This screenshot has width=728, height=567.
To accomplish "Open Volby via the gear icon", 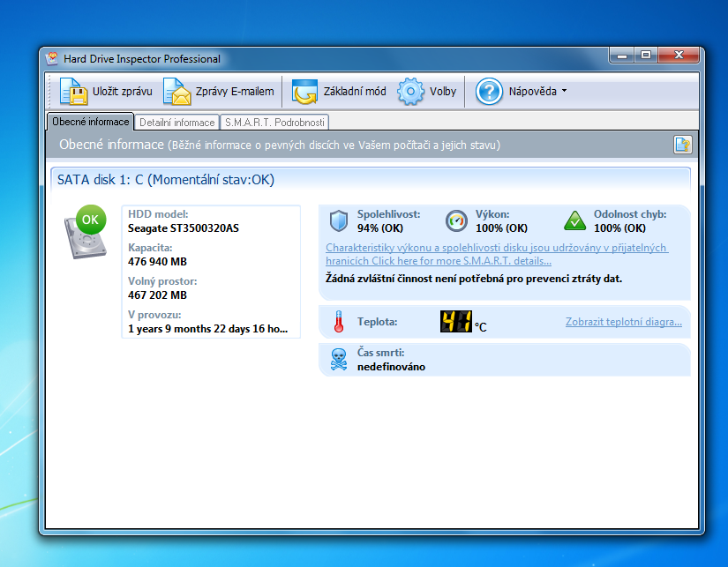I will 411,92.
